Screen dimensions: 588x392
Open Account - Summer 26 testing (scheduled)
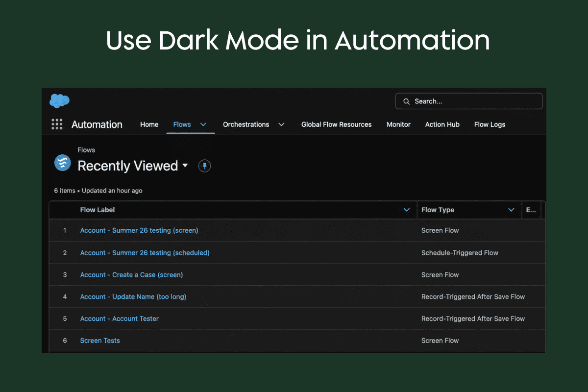click(x=145, y=253)
